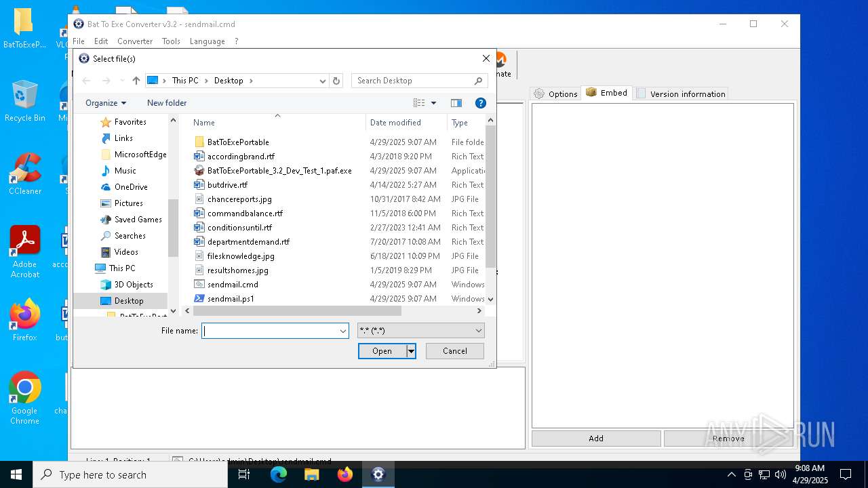Go up one folder level
Viewport: 868px width, 488px height.
pos(136,81)
